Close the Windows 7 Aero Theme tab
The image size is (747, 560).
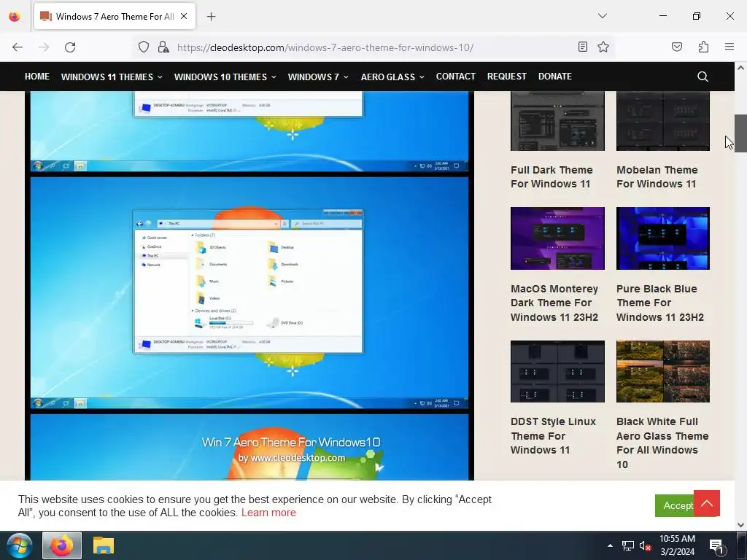[x=184, y=16]
